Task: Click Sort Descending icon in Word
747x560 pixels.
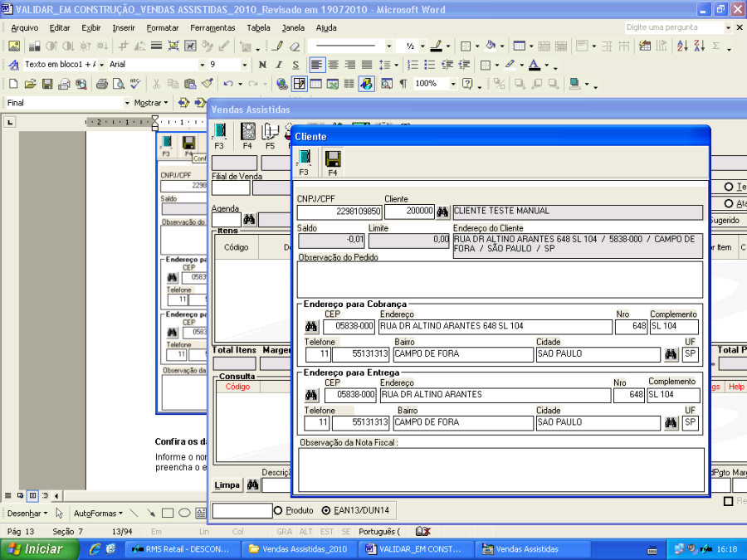Action: point(699,46)
